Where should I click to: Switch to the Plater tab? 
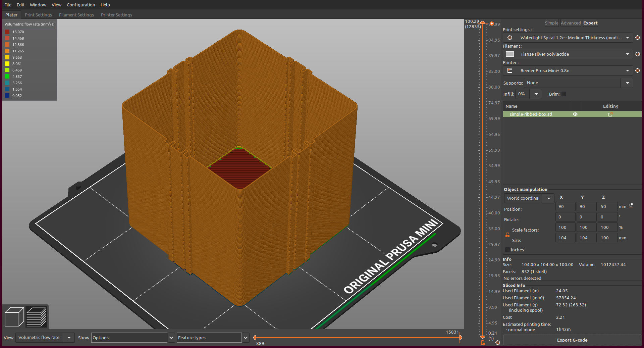pyautogui.click(x=11, y=15)
